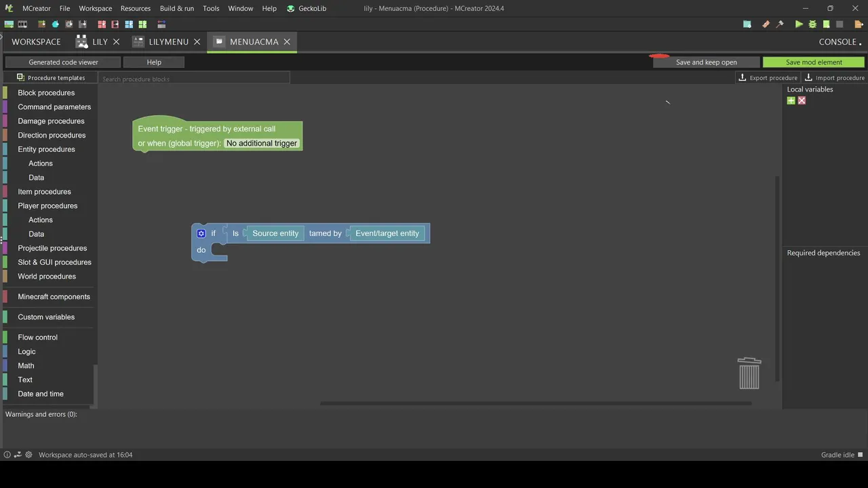The height and width of the screenshot is (488, 868).
Task: Click the green Run client play icon
Action: click(799, 24)
